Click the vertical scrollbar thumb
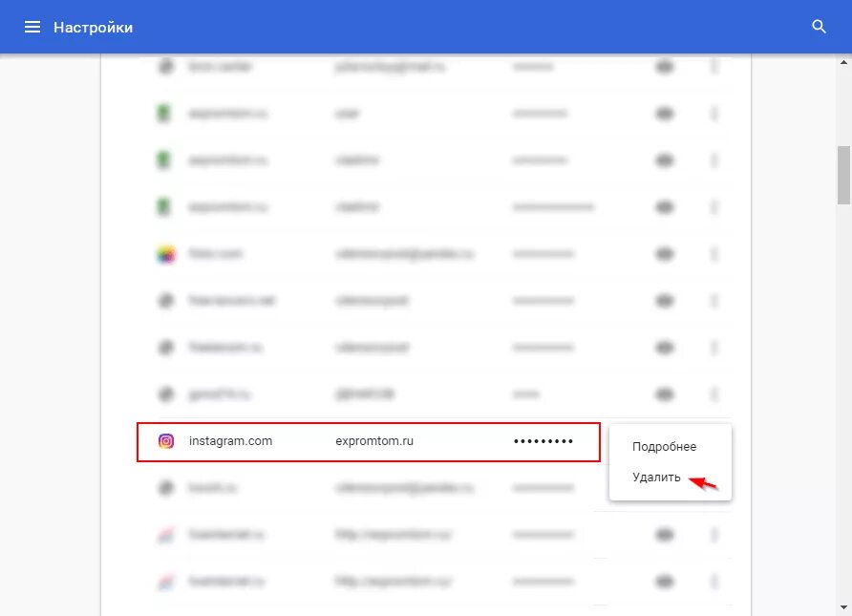The width and height of the screenshot is (852, 616). (x=843, y=175)
